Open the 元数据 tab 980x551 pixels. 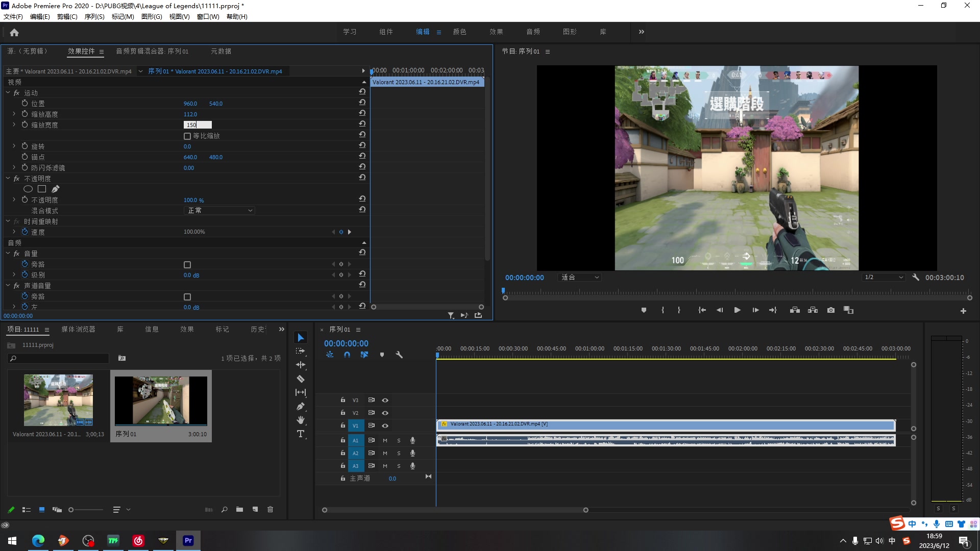[221, 51]
